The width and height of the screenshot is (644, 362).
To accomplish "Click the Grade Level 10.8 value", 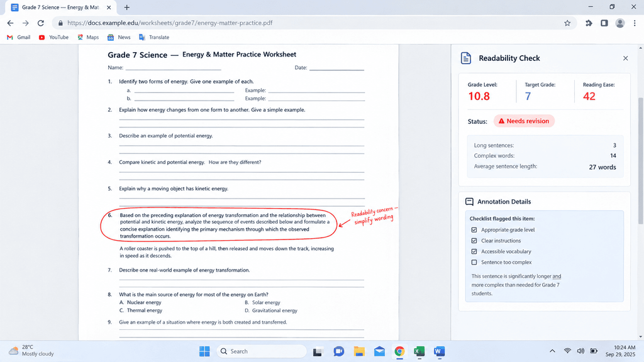I will [479, 96].
